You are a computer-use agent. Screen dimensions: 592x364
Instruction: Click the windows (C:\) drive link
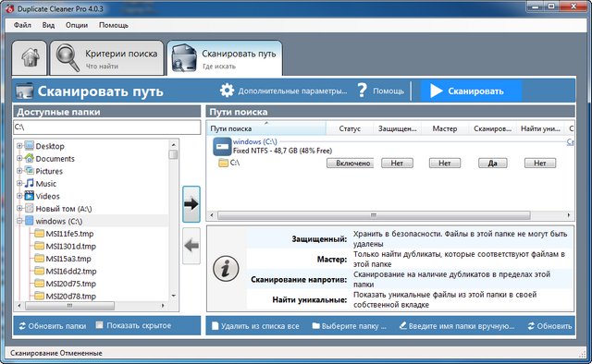click(x=255, y=141)
